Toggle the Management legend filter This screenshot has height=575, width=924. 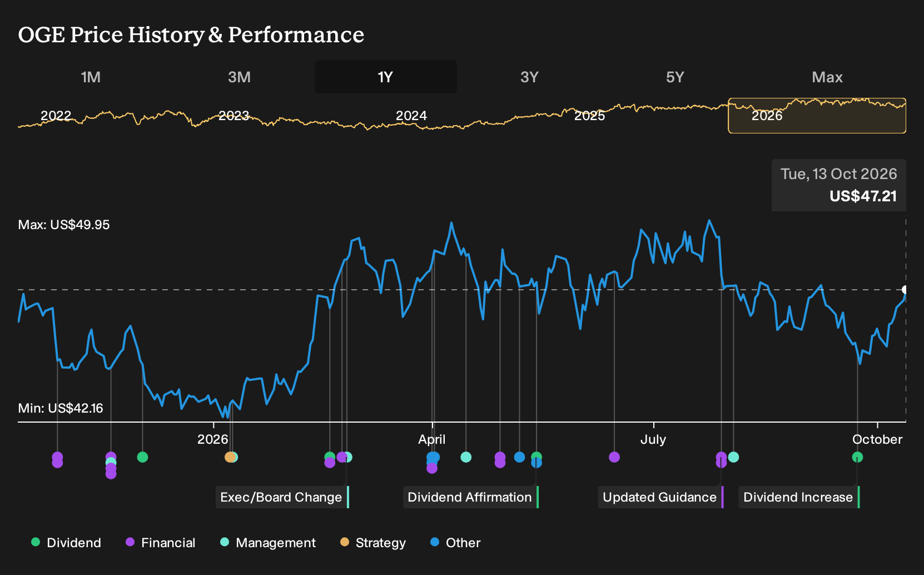(x=268, y=543)
